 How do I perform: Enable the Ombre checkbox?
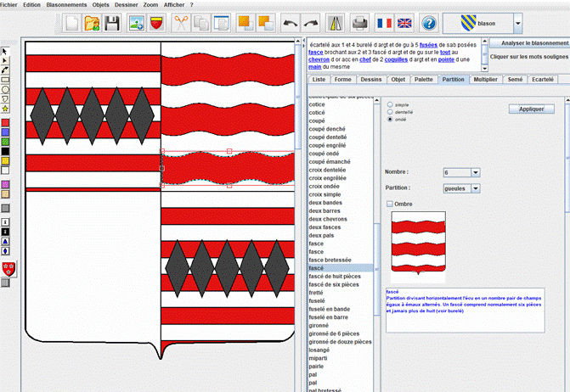click(391, 204)
